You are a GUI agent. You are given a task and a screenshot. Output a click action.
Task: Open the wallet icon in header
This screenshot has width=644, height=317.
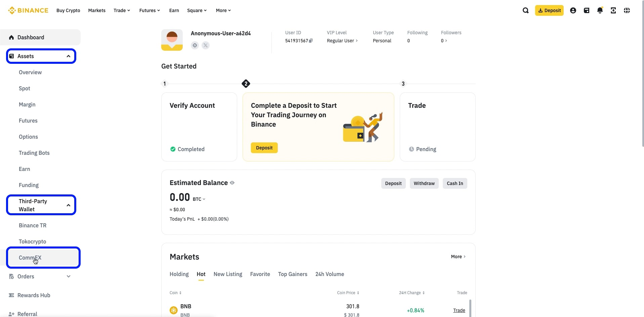(586, 10)
